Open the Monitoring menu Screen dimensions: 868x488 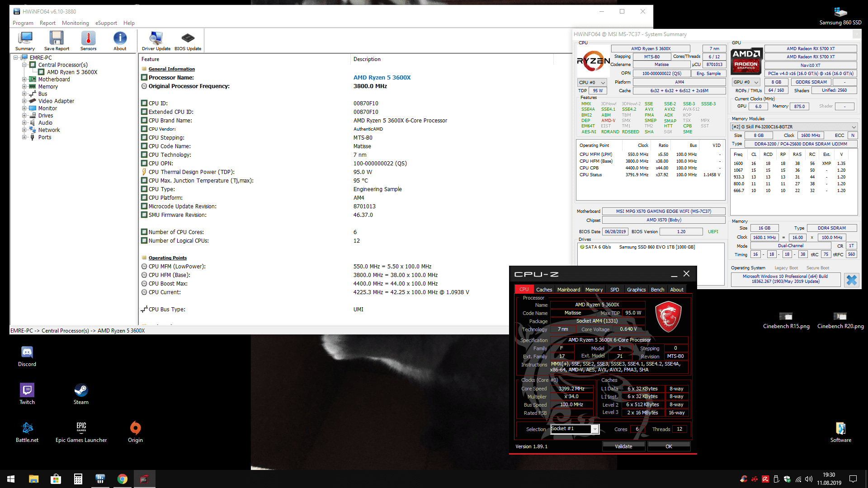[75, 23]
